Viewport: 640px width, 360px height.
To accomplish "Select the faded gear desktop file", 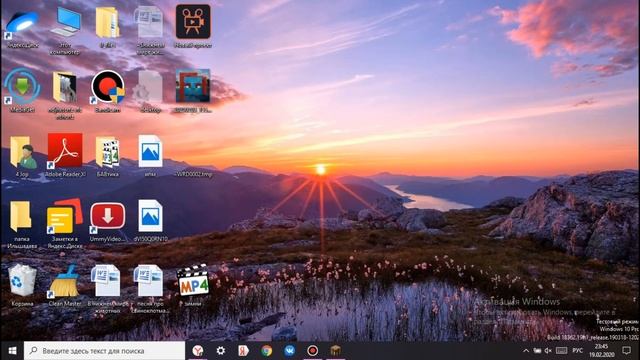I will (150, 87).
